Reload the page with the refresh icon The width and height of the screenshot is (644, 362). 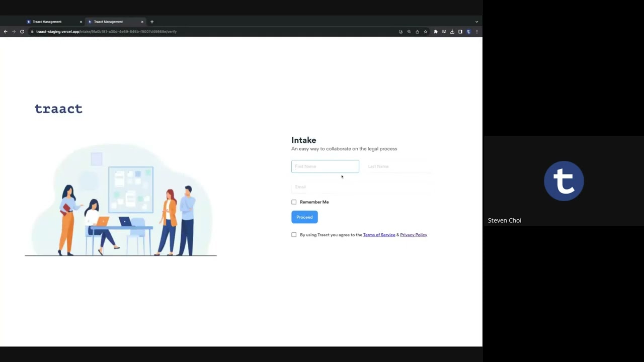click(x=22, y=32)
